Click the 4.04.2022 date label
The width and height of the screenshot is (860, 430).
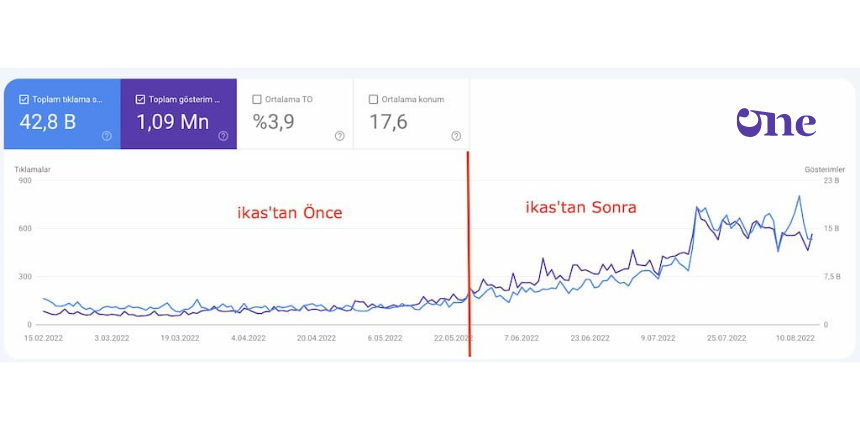tap(248, 338)
